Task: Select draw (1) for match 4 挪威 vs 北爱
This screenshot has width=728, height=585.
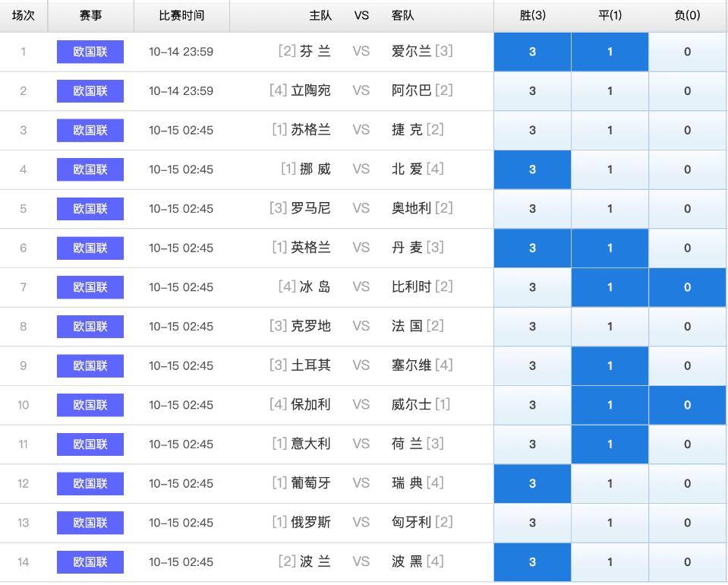Action: (x=610, y=169)
